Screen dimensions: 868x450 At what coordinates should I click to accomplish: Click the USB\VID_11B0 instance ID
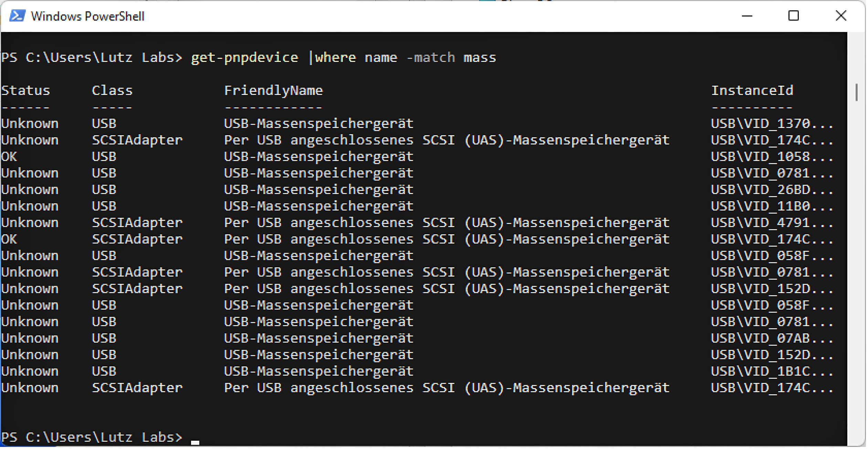coord(772,206)
